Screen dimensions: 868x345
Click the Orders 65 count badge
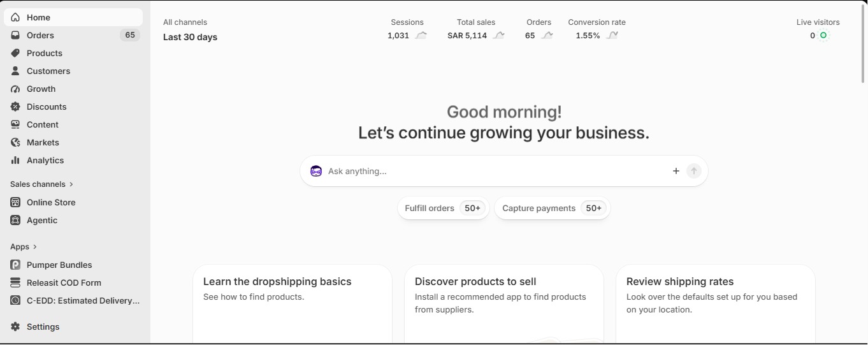click(130, 35)
